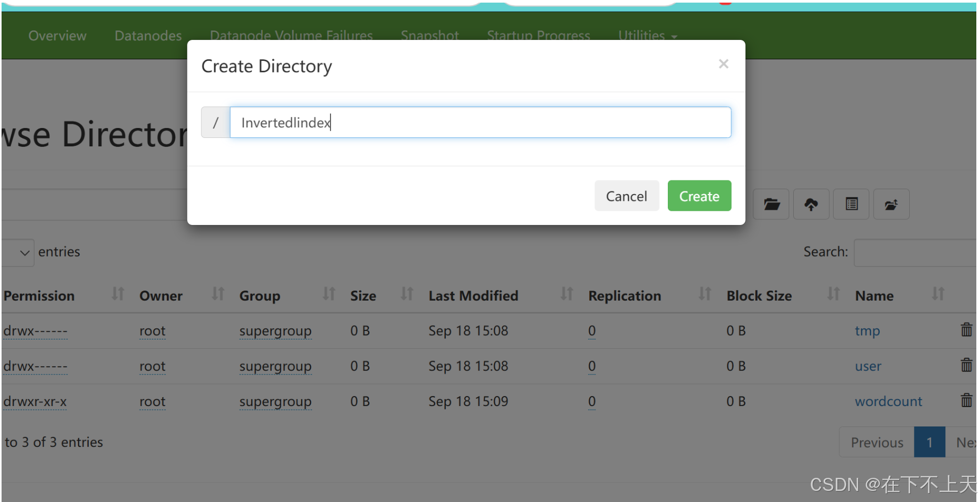The width and height of the screenshot is (980, 502).
Task: Expand the Utilities dropdown menu
Action: (647, 36)
